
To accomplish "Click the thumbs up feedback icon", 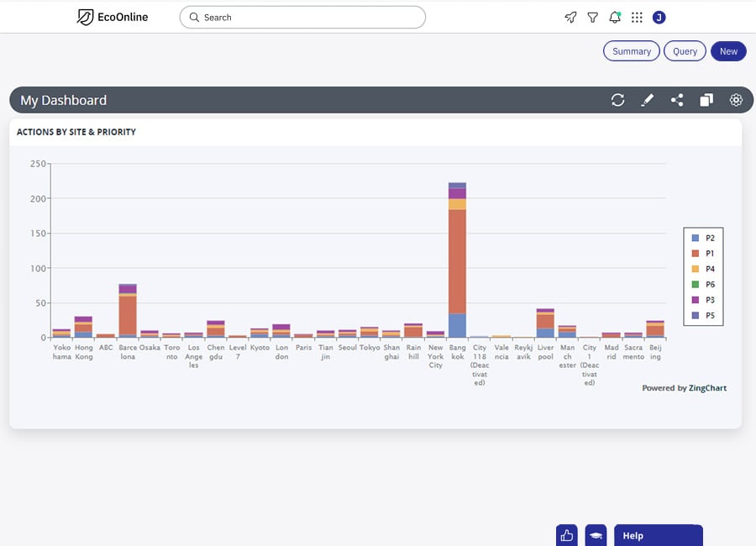I will click(567, 535).
